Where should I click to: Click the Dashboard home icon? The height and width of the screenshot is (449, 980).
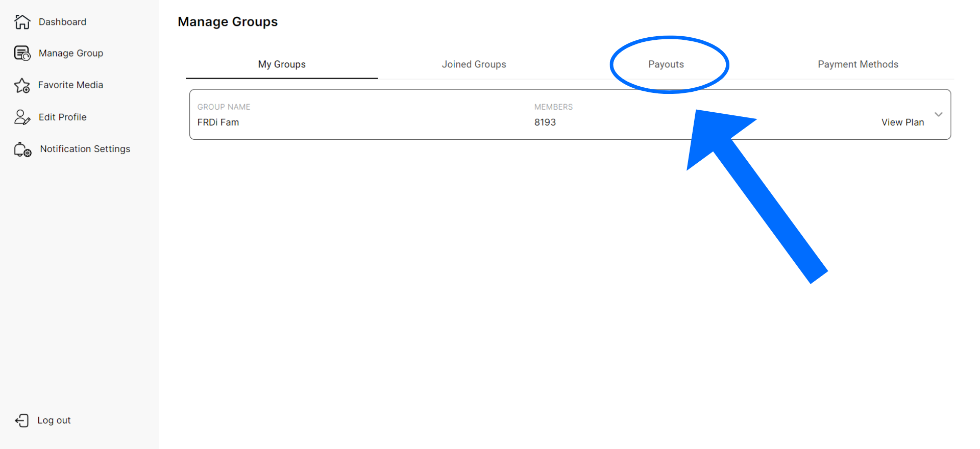click(22, 22)
